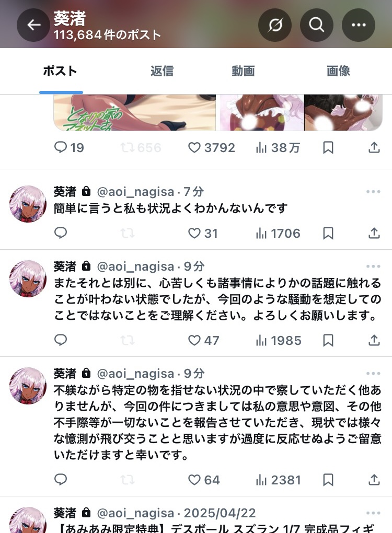Screen dimensions: 392x533
Task: Open the header three-dots menu
Action: (359, 25)
